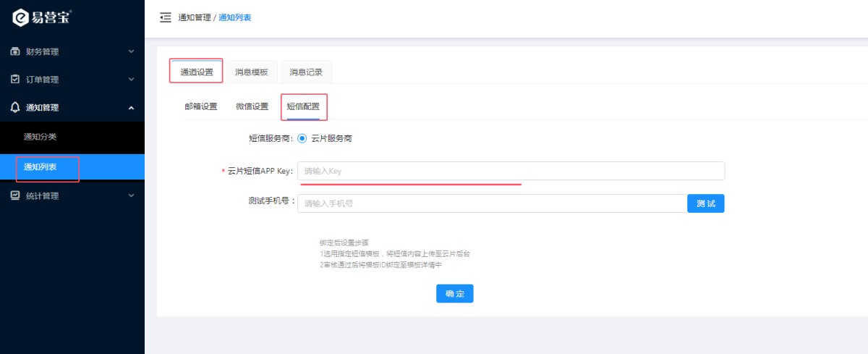Open 通知分类 in the sidebar

pyautogui.click(x=40, y=137)
